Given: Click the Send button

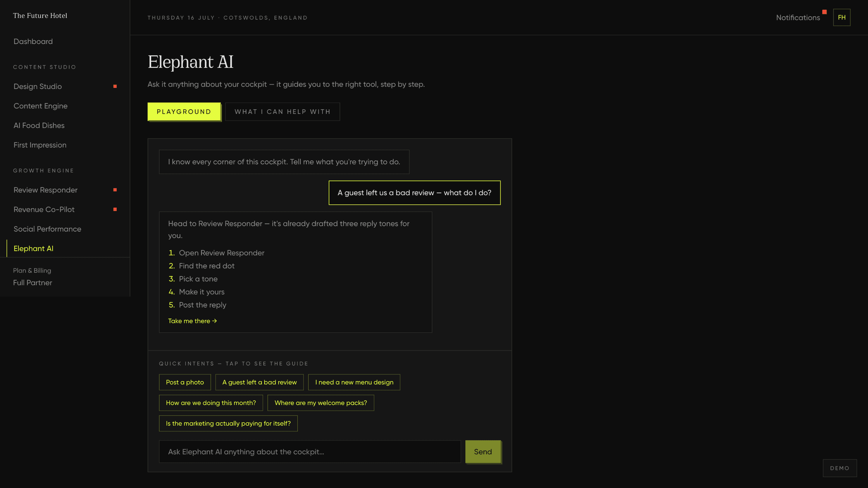Looking at the screenshot, I should coord(483,452).
